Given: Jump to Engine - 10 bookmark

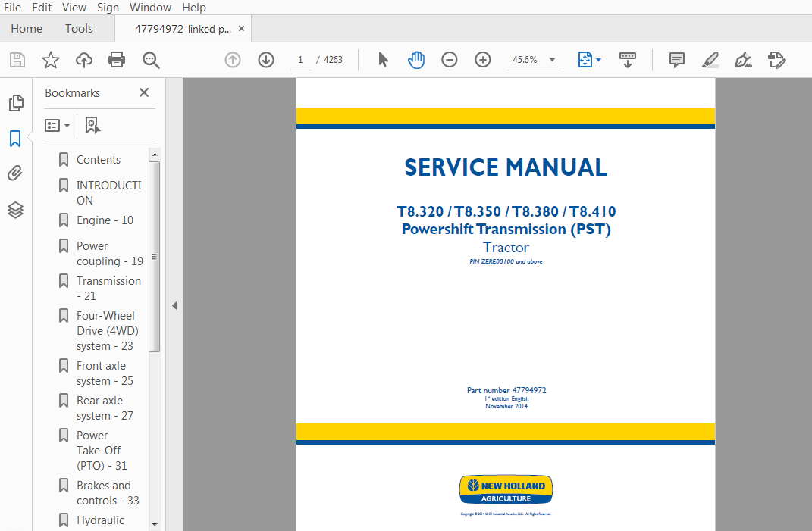Looking at the screenshot, I should [105, 220].
